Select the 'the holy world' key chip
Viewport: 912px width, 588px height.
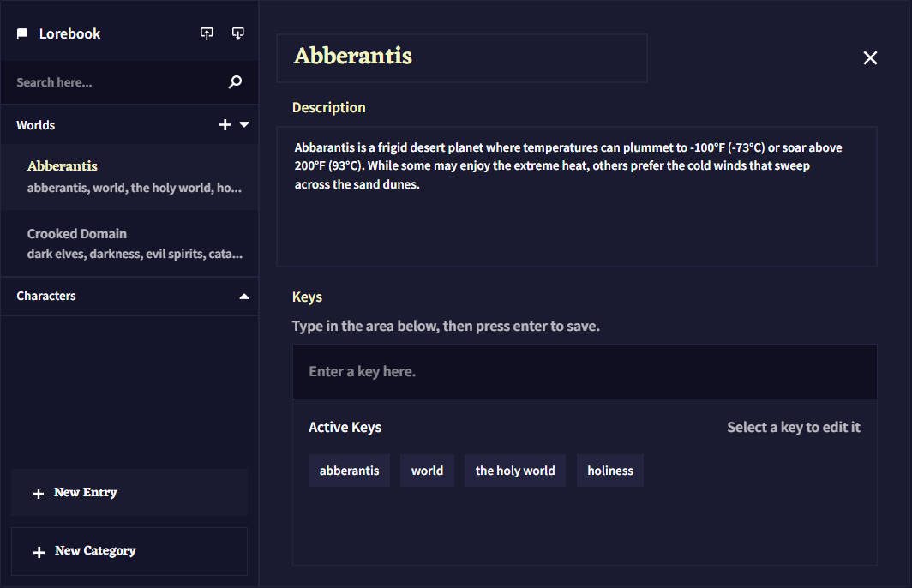514,470
